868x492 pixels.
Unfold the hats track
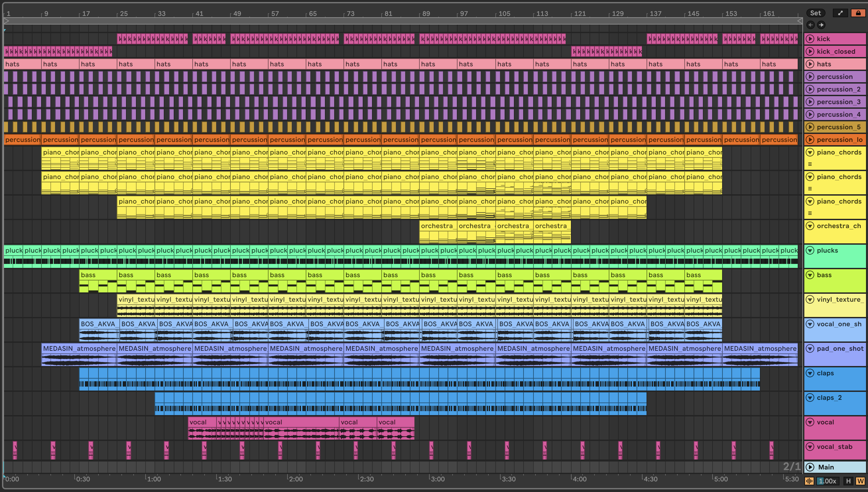click(x=810, y=64)
